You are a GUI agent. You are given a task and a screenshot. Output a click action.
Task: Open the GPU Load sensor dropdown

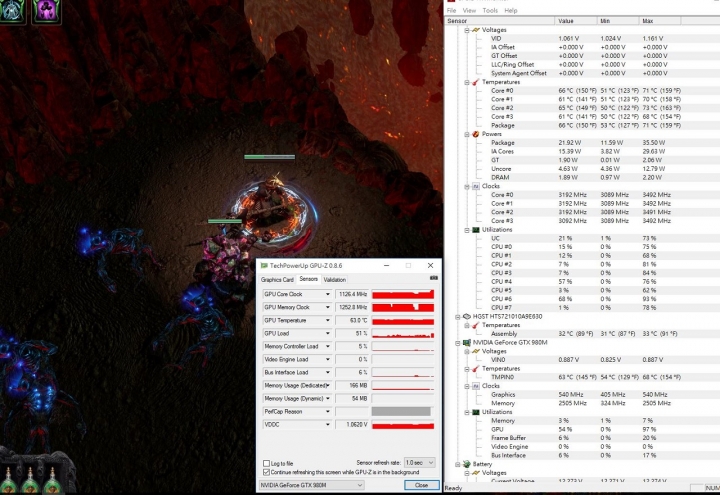point(328,333)
